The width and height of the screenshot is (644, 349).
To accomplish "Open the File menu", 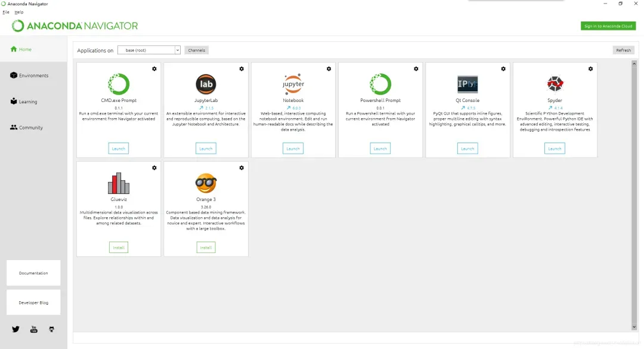I will (6, 12).
